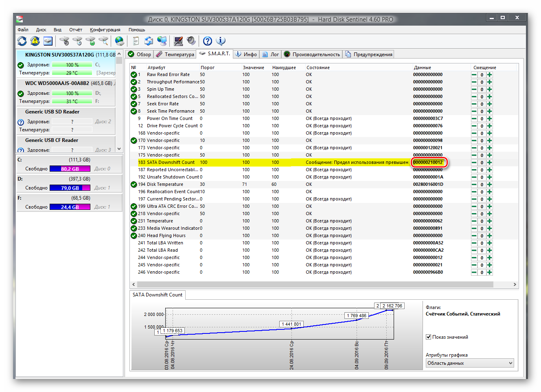The width and height of the screenshot is (541, 392).
Task: Click status icon of Raw Read Error Rate
Action: [x=134, y=75]
